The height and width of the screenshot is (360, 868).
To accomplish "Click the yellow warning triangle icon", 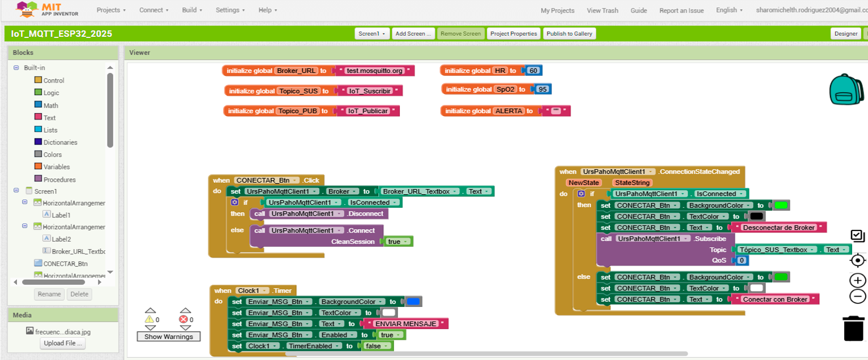I will click(x=150, y=319).
